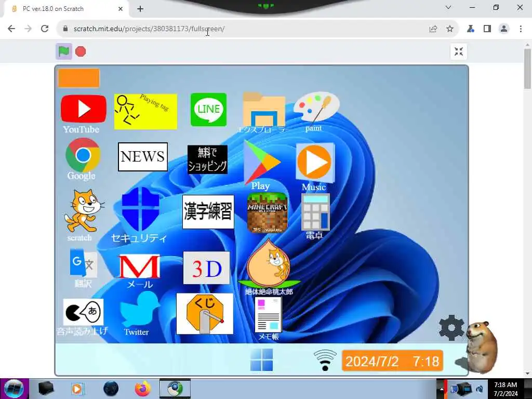Image resolution: width=532 pixels, height=399 pixels.
Task: Stop the project with the red stop button
Action: click(x=81, y=51)
